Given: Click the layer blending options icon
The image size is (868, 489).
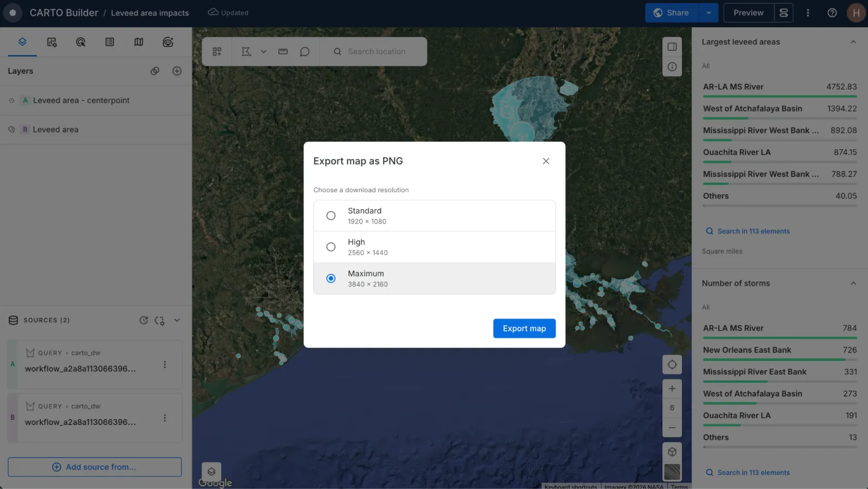Looking at the screenshot, I should point(155,71).
